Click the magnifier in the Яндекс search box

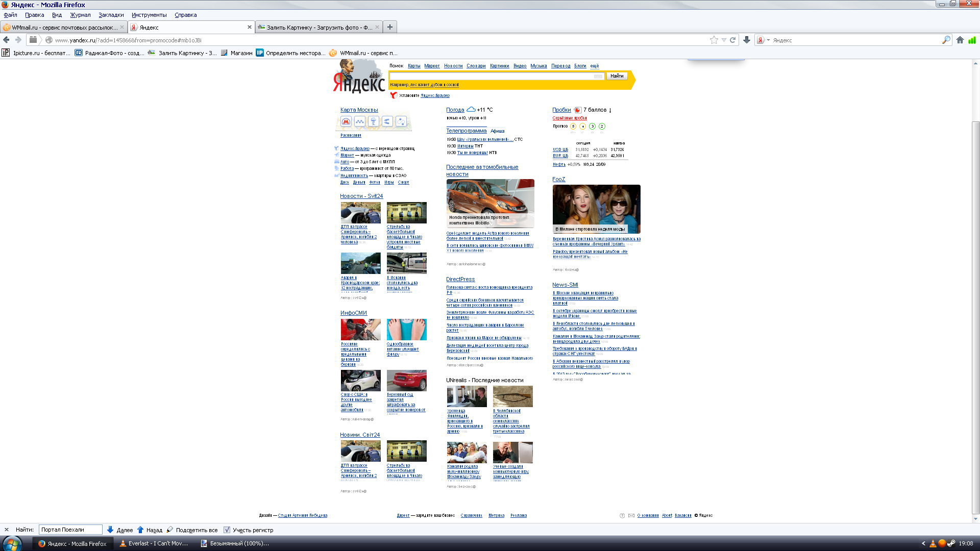tap(946, 40)
